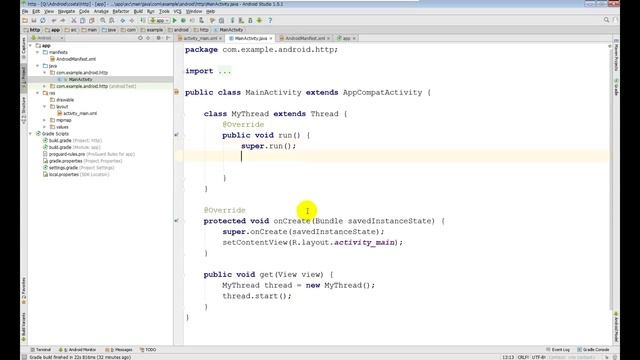Close the MainActivity.java tab
Viewport: 640px width, 360px height.
click(271, 38)
